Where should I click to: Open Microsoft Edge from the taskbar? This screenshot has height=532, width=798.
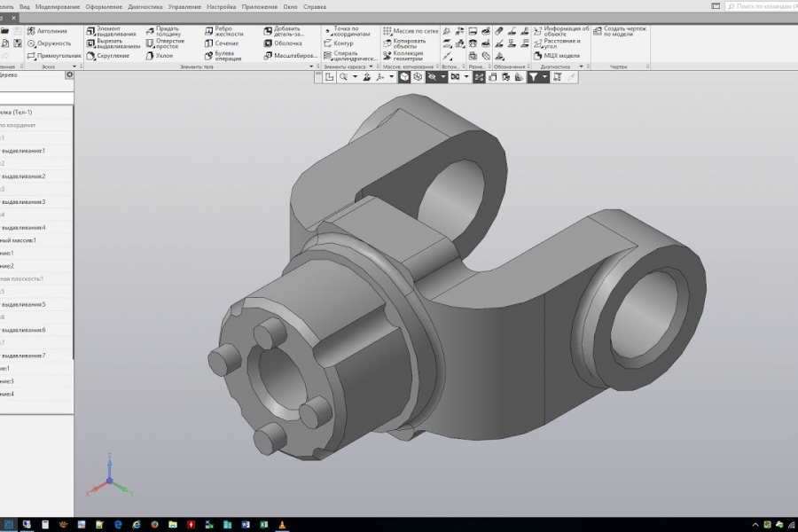(118, 524)
